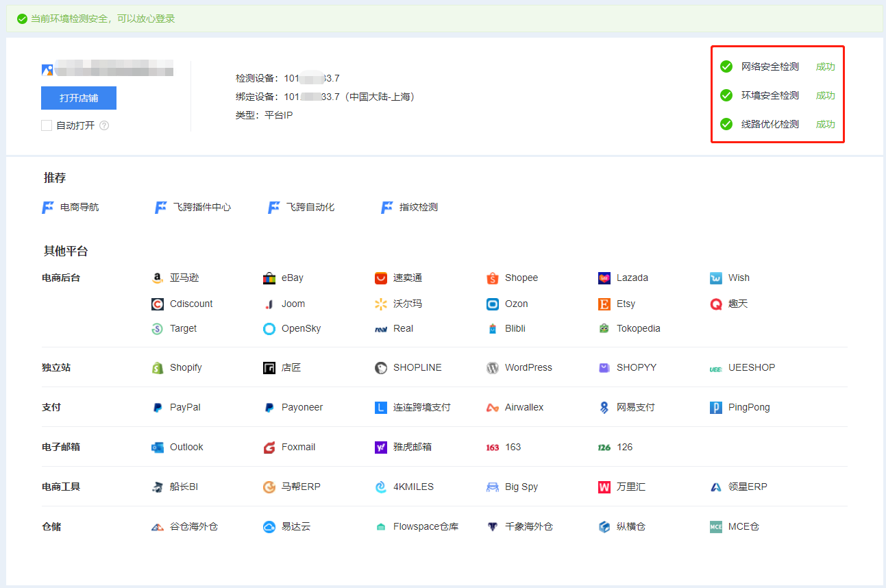This screenshot has height=588, width=886.
Task: Click the 万里汇 entry
Action: [x=622, y=487]
